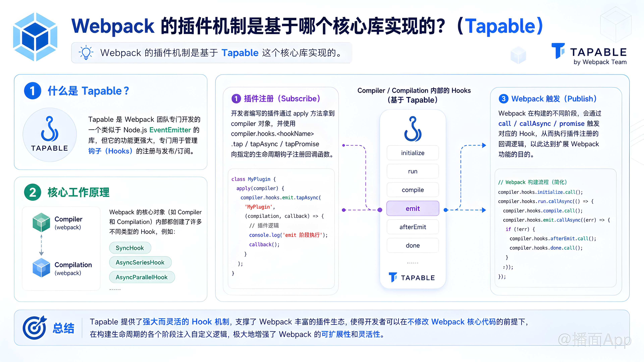Click the 'class MyPlugin {' code line
Viewport: 644px width, 362px height.
[254, 179]
